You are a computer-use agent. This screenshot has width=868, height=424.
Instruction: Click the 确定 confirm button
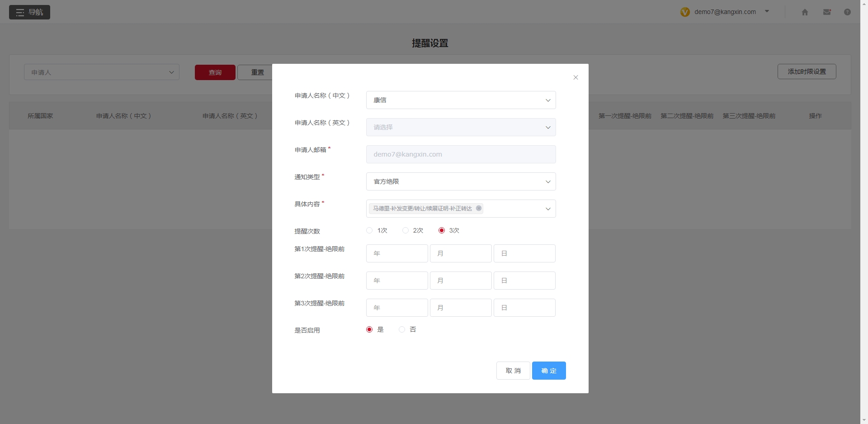click(548, 370)
